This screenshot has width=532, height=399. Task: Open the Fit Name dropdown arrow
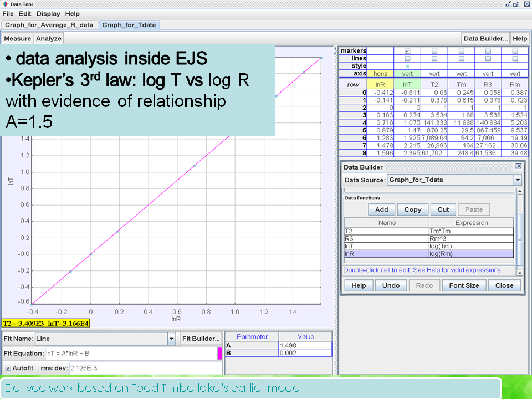tap(171, 339)
